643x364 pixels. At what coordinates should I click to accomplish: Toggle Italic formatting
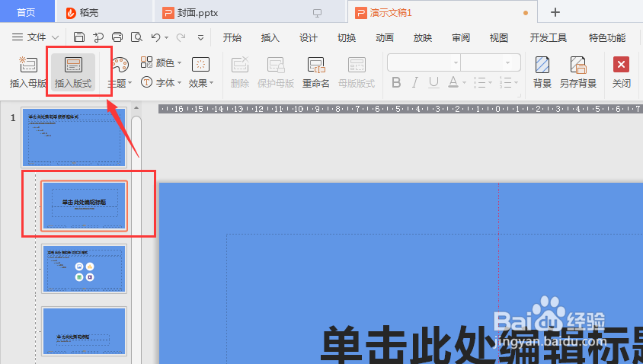pyautogui.click(x=415, y=82)
